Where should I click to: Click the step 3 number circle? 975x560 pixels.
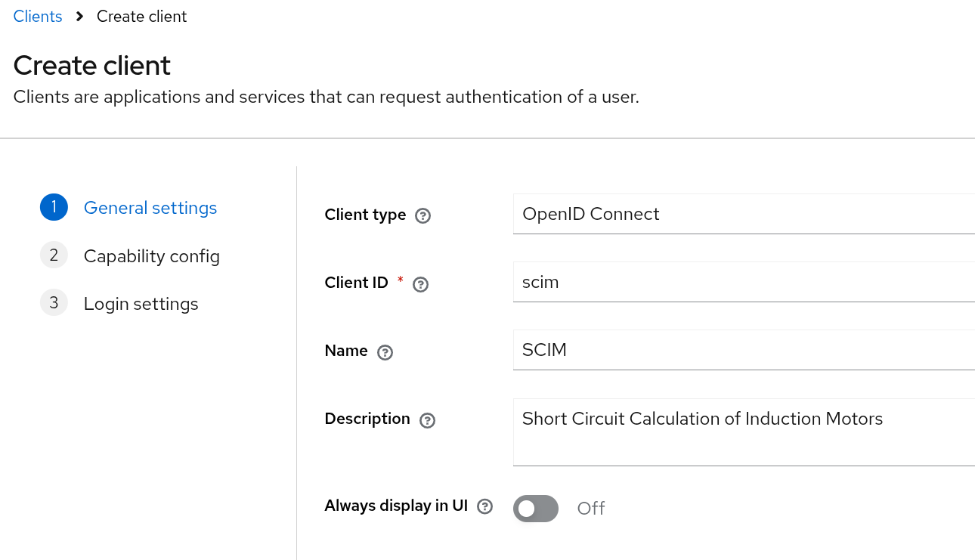tap(54, 304)
